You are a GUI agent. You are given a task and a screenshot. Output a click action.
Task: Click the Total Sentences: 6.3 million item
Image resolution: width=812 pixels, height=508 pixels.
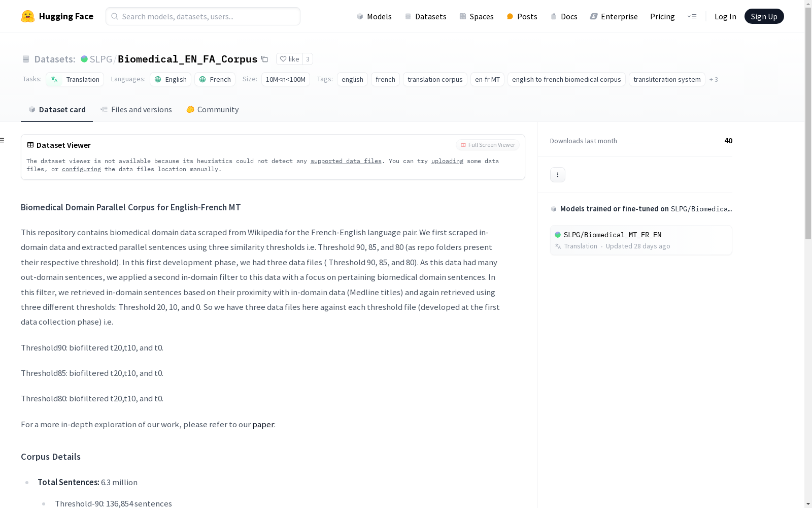point(87,483)
